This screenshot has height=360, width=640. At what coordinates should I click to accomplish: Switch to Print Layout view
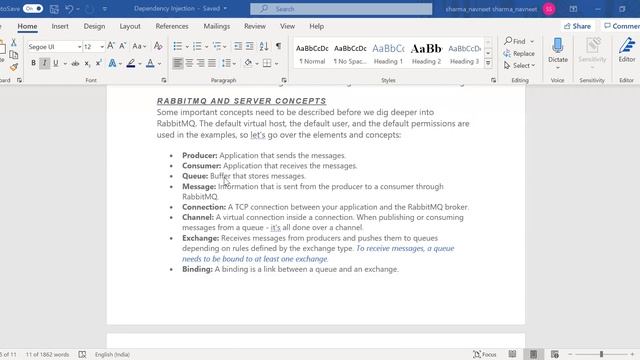coord(533,354)
